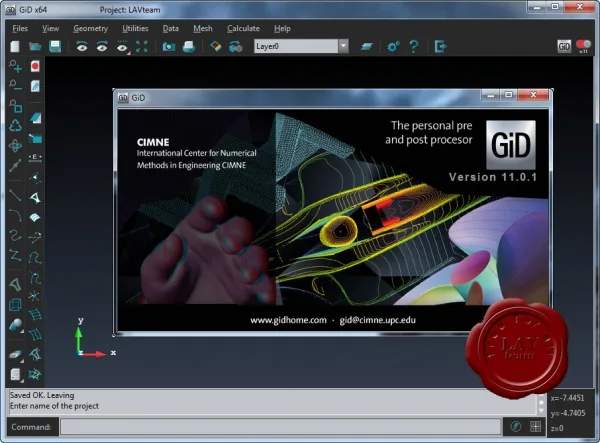
Task: Select the Zoom out magnifier tool
Action: pyautogui.click(x=15, y=86)
